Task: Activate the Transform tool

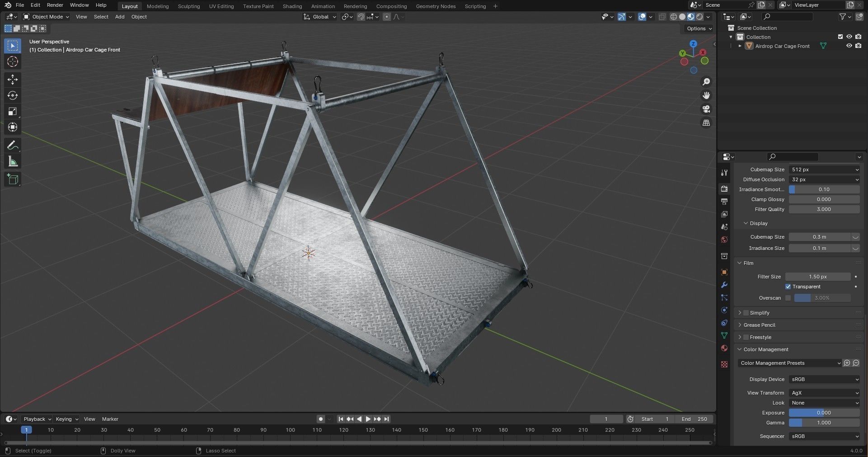Action: pos(13,127)
